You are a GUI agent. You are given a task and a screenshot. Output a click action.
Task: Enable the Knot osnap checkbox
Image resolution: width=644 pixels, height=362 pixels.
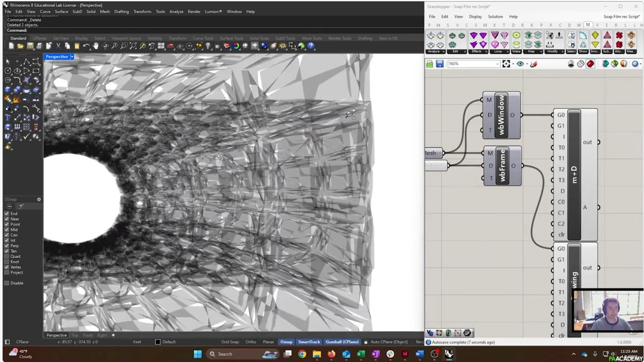6,262
